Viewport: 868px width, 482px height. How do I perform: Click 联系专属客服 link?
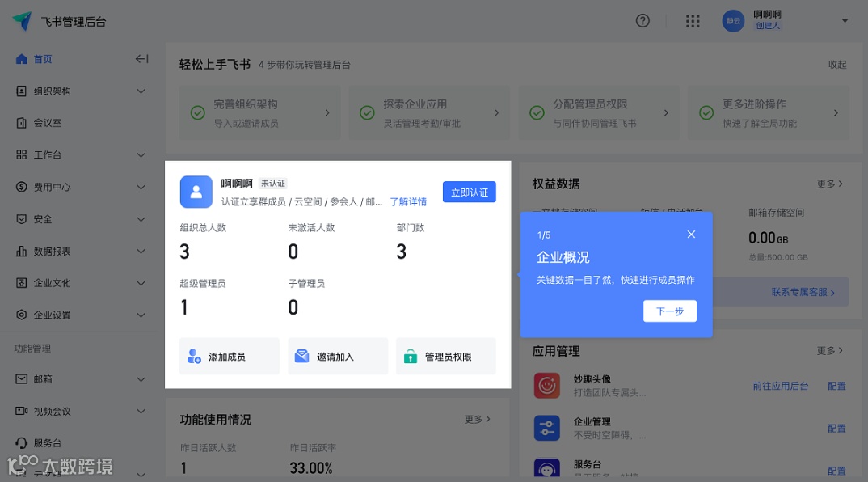[x=803, y=292]
